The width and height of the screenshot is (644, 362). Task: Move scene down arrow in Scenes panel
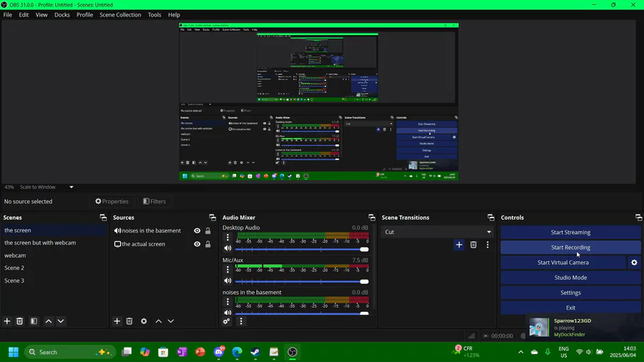tap(61, 321)
